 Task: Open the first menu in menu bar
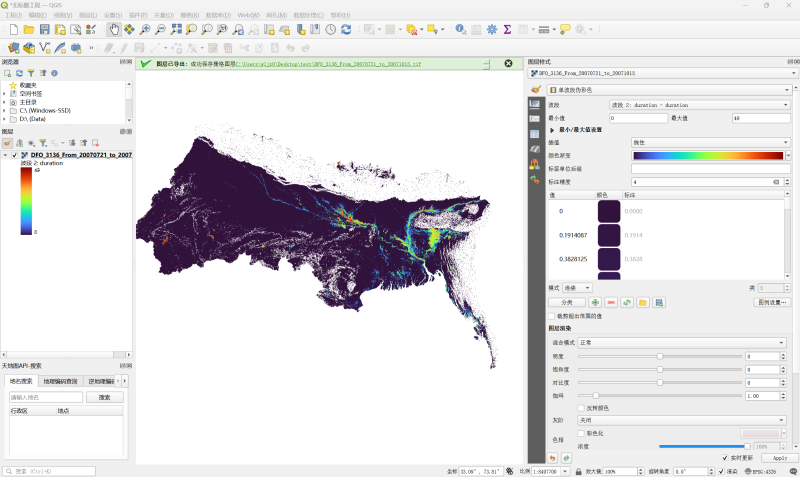(13, 15)
